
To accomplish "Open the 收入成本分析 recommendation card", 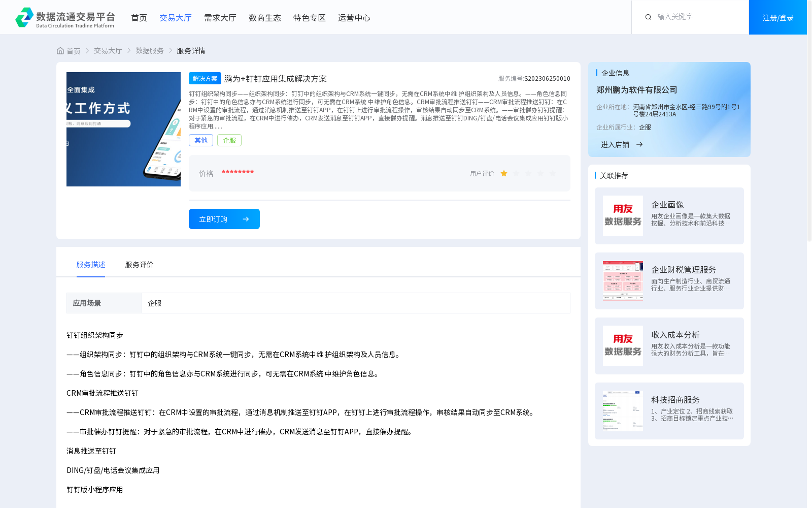I will pos(669,346).
